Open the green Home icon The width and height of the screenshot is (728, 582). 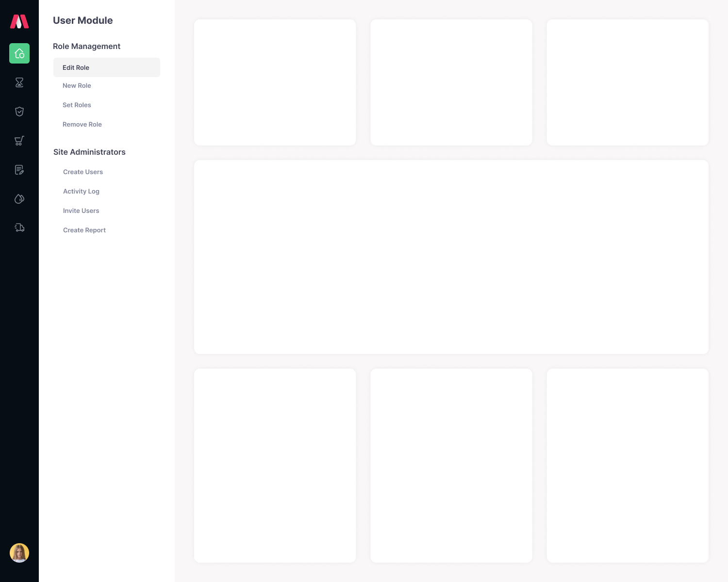[x=19, y=53]
